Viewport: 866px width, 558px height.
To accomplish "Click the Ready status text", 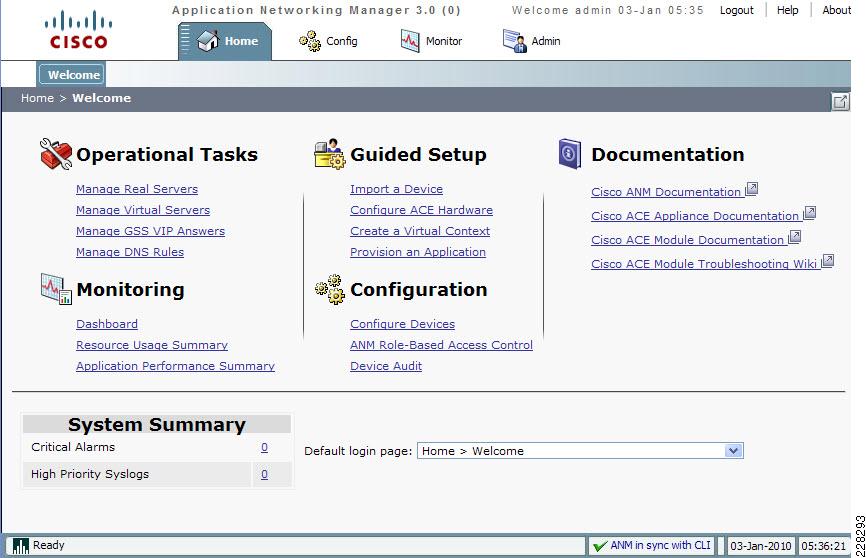I will click(x=49, y=545).
